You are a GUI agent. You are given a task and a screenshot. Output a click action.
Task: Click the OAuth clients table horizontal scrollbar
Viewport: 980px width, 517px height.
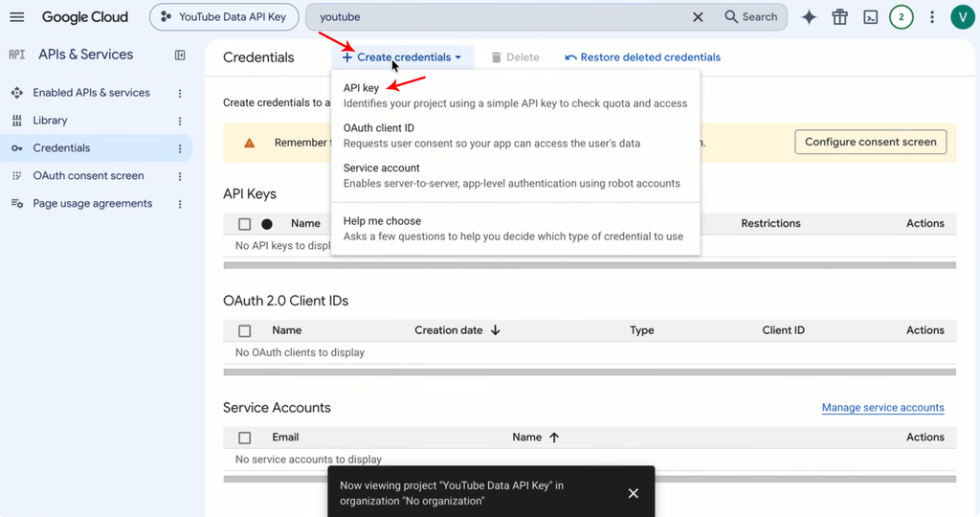[590, 372]
